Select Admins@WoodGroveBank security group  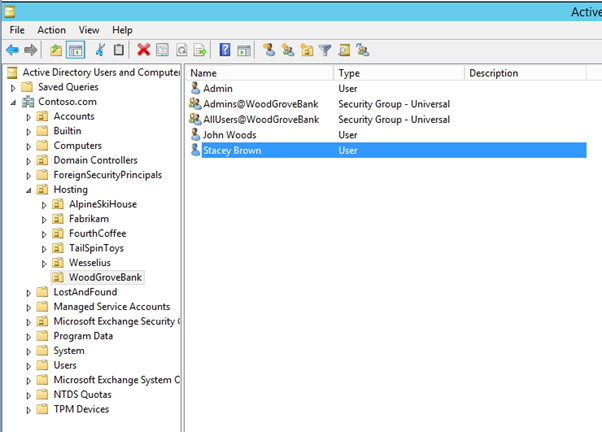(x=260, y=104)
